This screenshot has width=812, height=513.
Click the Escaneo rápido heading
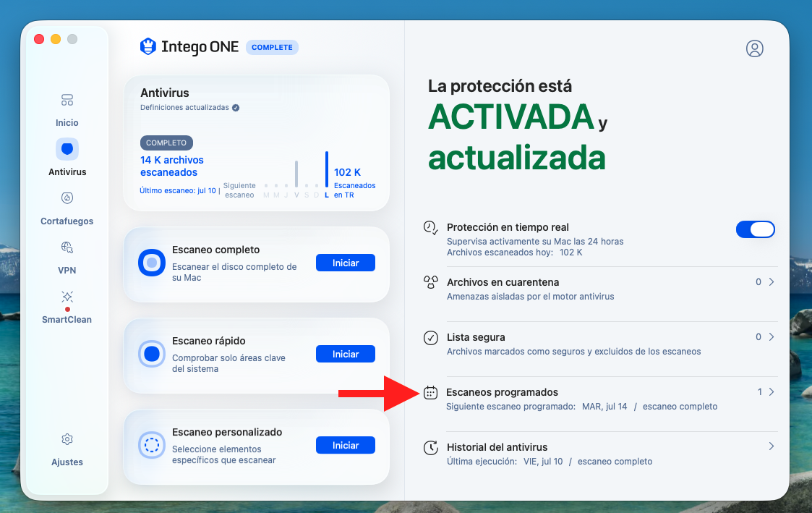(209, 341)
